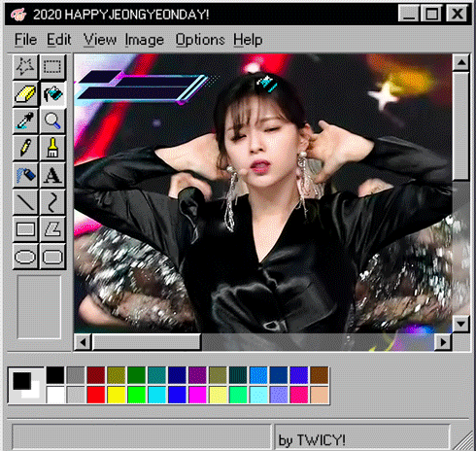Viewport: 476px width, 451px height.
Task: Select the Rounded Rectangle tool
Action: [52, 257]
